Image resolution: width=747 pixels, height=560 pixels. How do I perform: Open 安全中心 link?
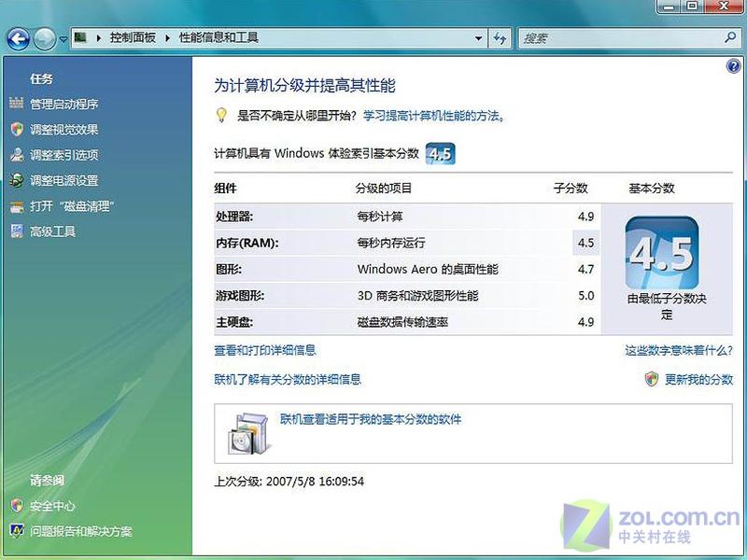[53, 506]
